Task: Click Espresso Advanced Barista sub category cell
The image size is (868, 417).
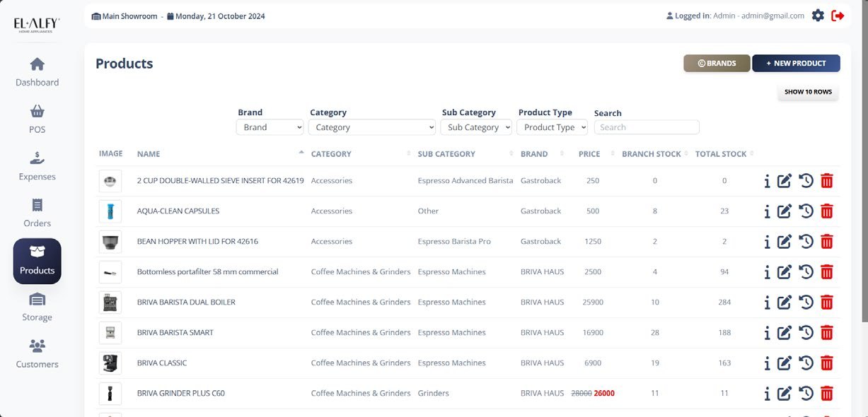Action: click(x=465, y=181)
